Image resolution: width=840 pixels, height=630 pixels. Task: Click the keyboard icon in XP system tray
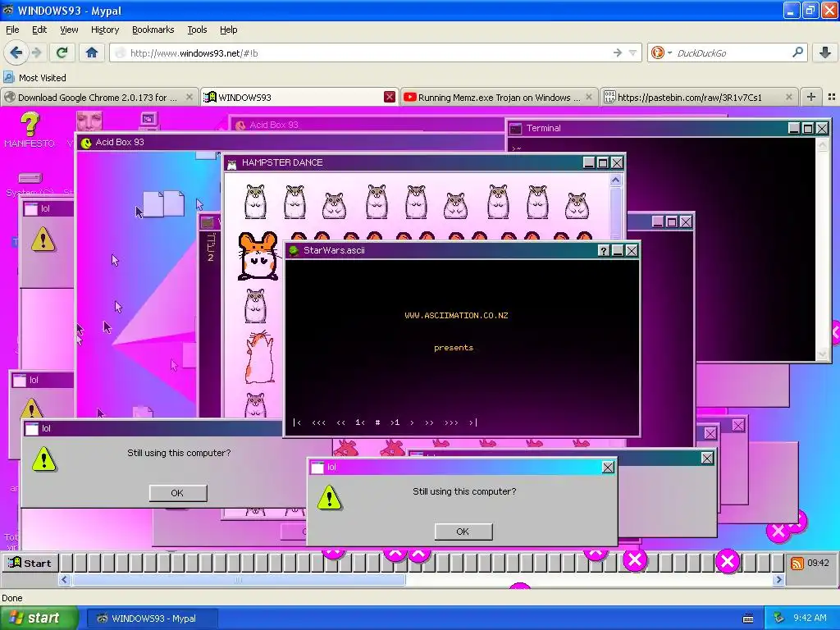point(748,619)
